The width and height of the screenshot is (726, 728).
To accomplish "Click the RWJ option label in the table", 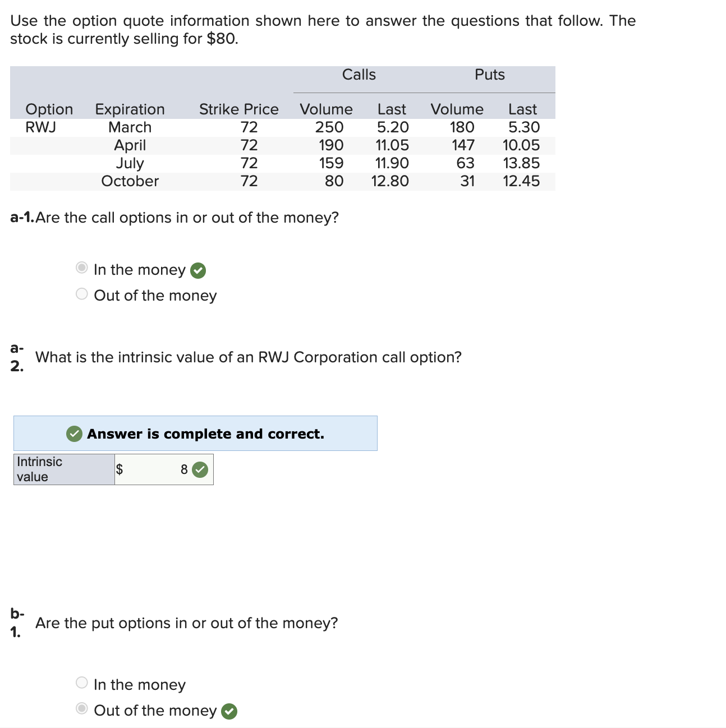I will pos(39,127).
